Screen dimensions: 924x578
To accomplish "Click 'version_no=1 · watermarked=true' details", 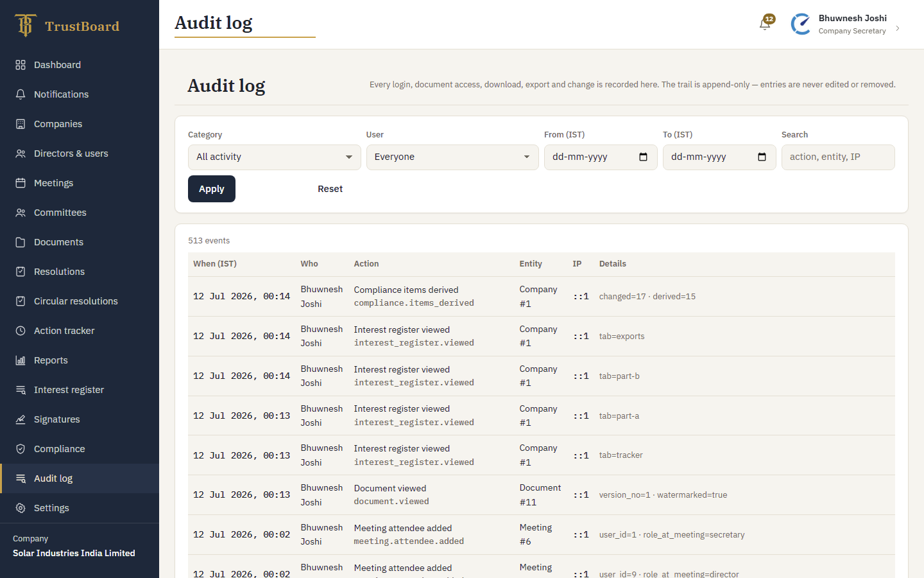I will click(663, 495).
